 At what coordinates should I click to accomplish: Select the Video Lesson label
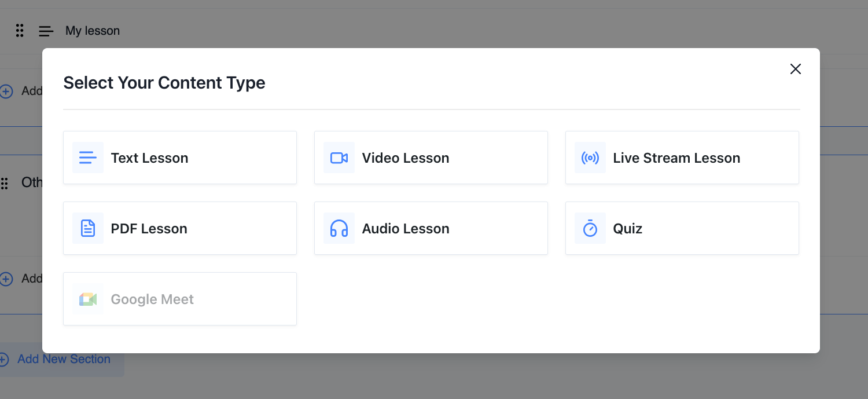click(405, 158)
